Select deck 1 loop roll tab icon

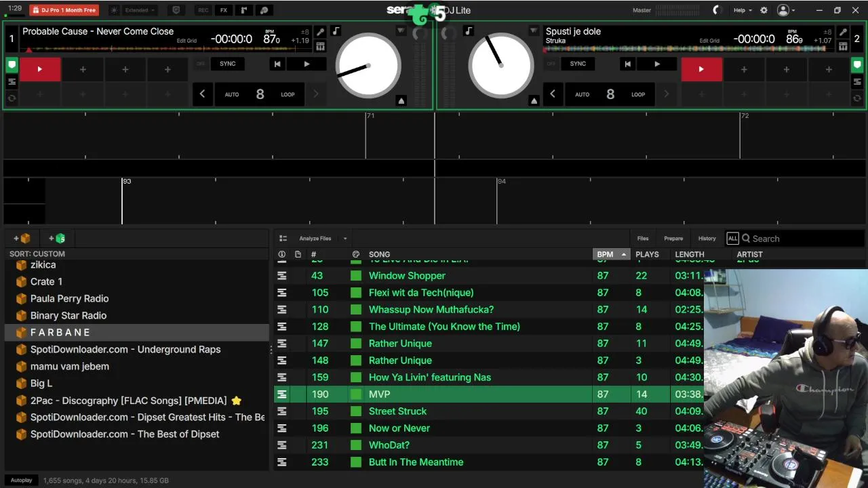(x=12, y=98)
